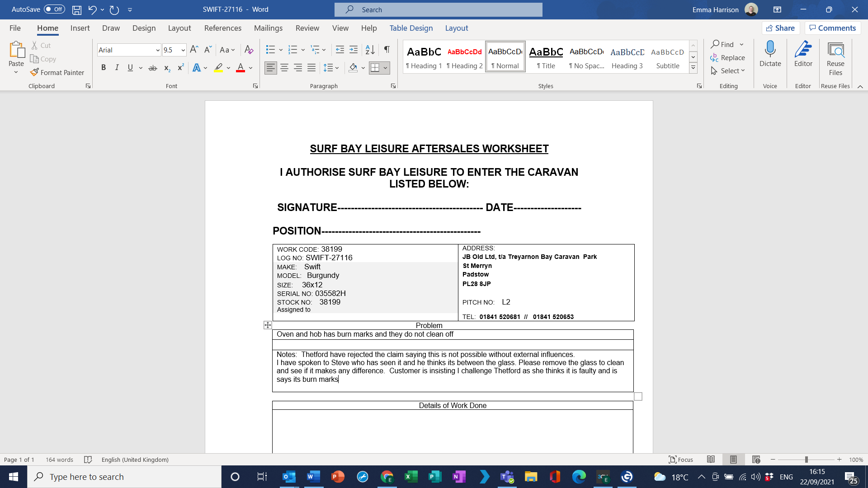Open the Table Design tab
The width and height of the screenshot is (868, 488).
point(411,28)
